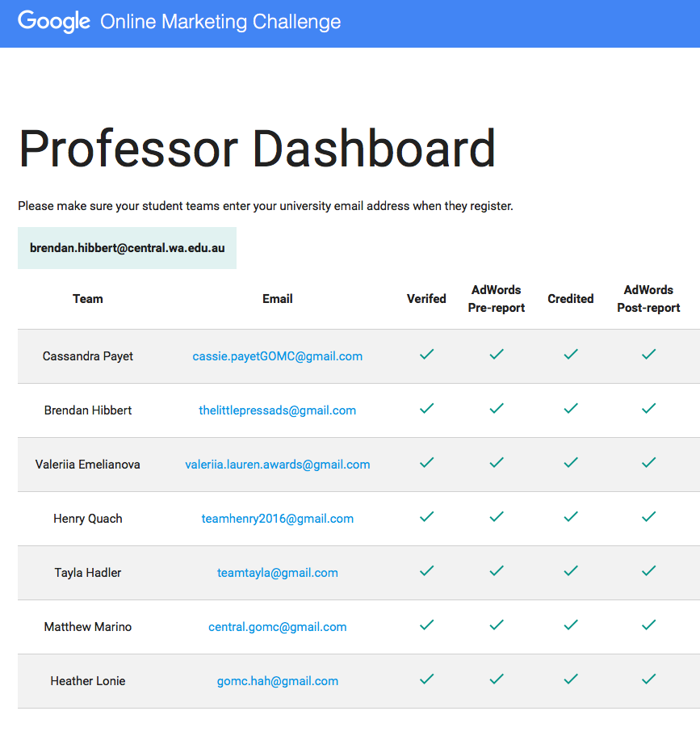Click Cassandra Payet's Verified checkmark
This screenshot has height=732, width=700.
point(427,355)
